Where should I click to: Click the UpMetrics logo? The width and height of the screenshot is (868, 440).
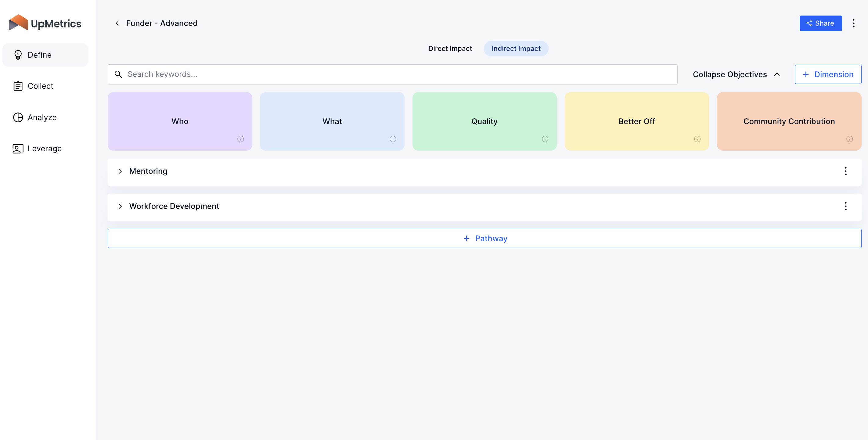point(45,23)
